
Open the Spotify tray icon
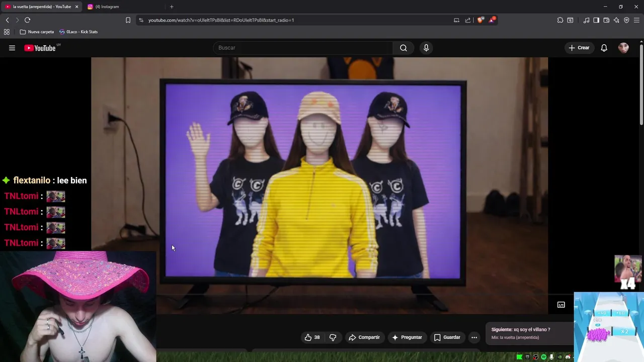543,357
